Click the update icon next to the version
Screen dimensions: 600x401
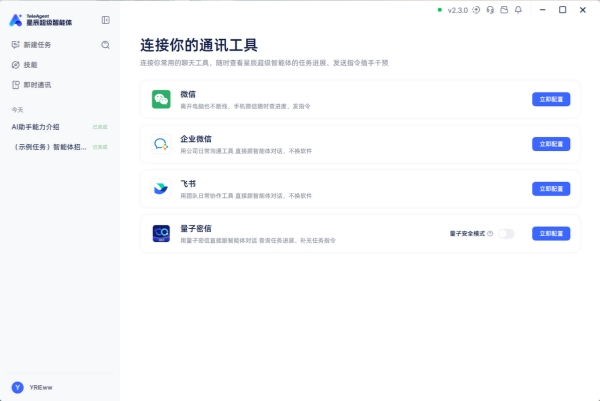476,10
